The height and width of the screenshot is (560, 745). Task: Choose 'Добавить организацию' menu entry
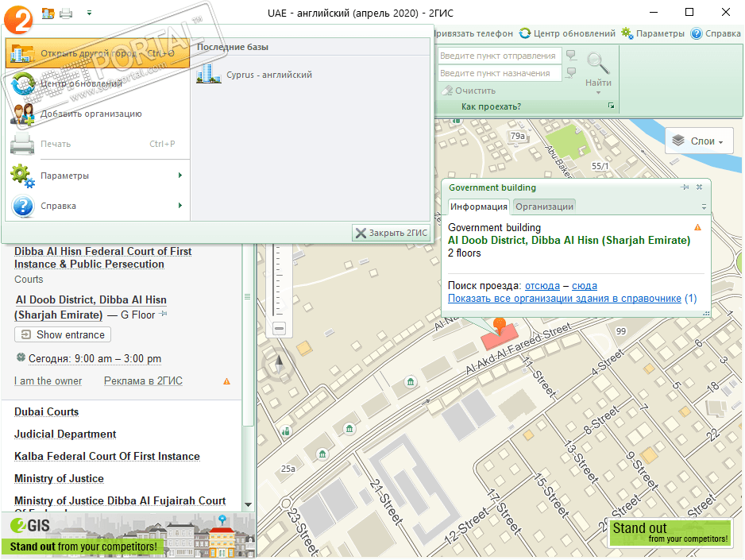(x=98, y=114)
